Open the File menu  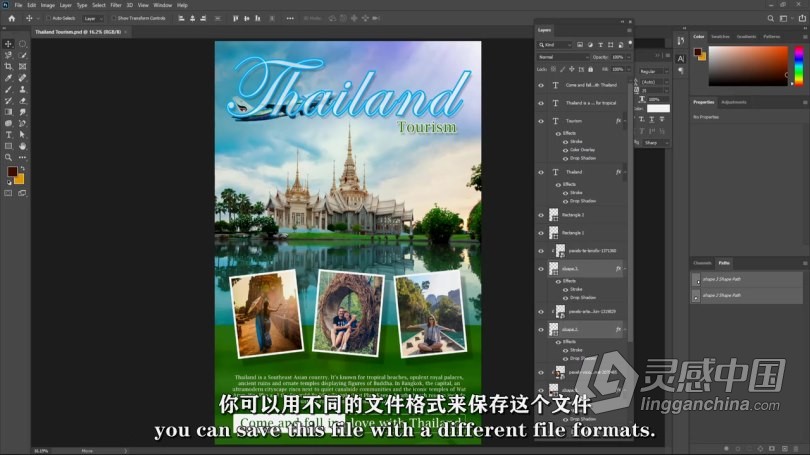[18, 5]
